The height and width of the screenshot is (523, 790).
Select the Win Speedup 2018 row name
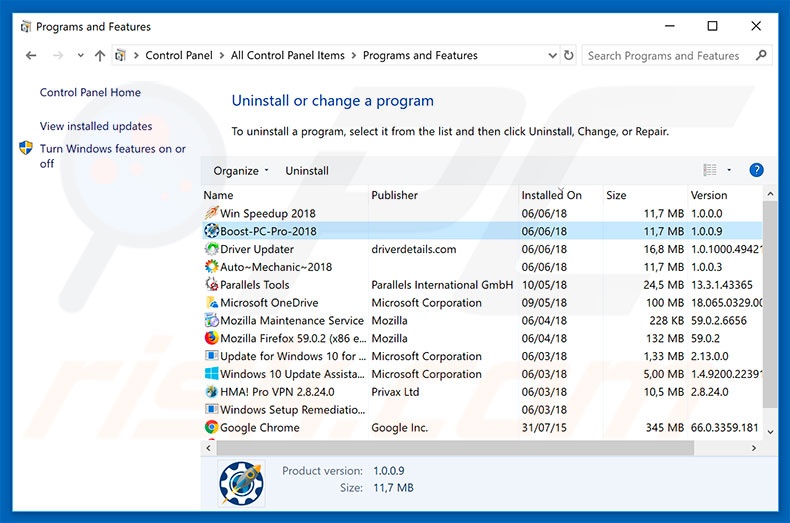[268, 213]
